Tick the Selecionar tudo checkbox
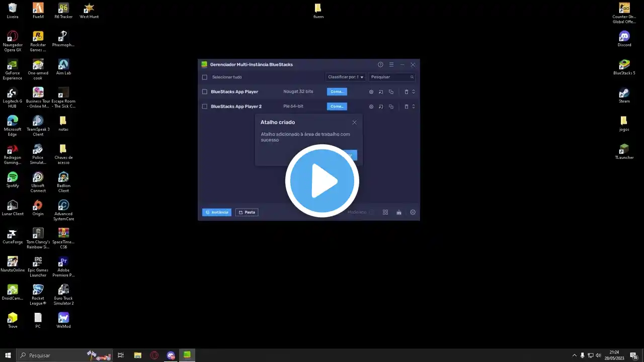 tap(205, 77)
